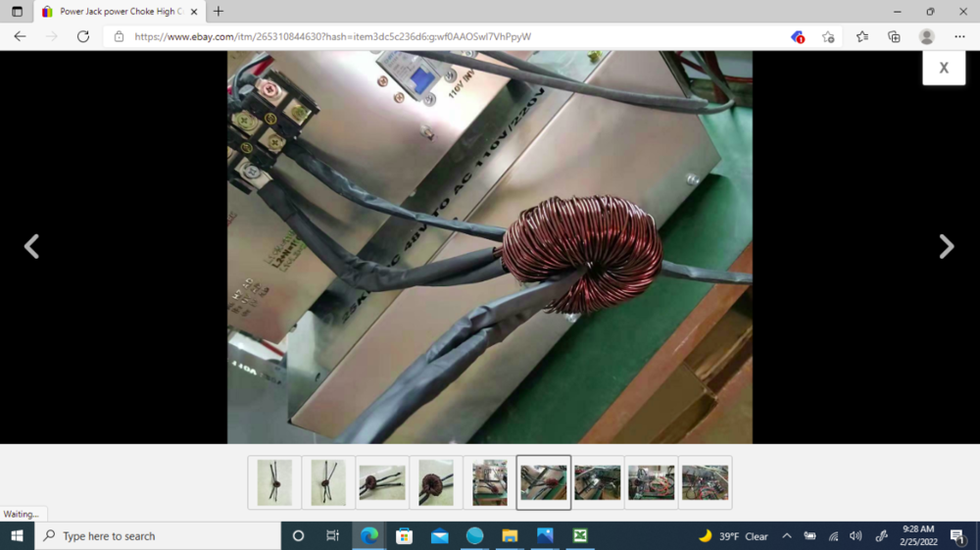Show the previous gallery image

pos(31,246)
